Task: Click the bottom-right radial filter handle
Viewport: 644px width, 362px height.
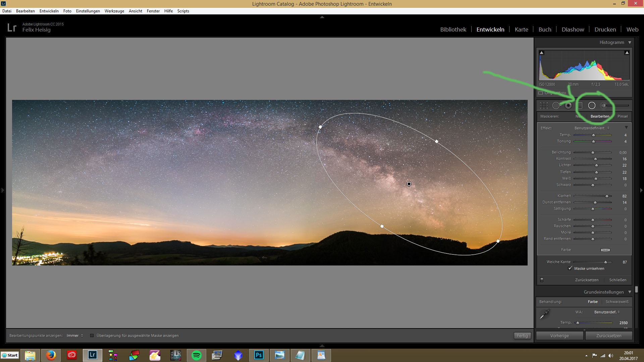Action: coord(498,241)
